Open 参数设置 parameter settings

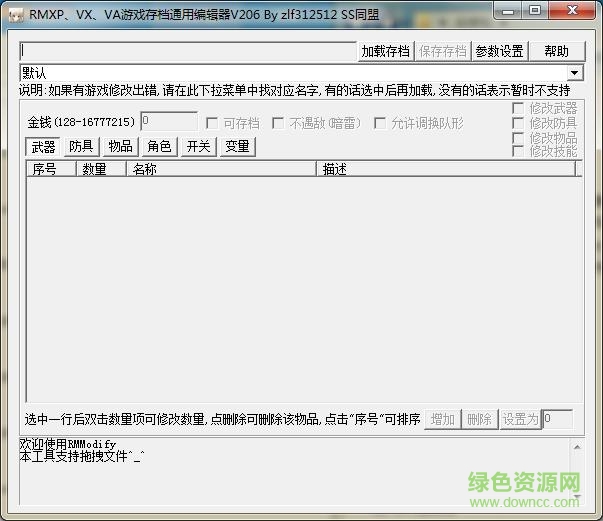coord(500,51)
